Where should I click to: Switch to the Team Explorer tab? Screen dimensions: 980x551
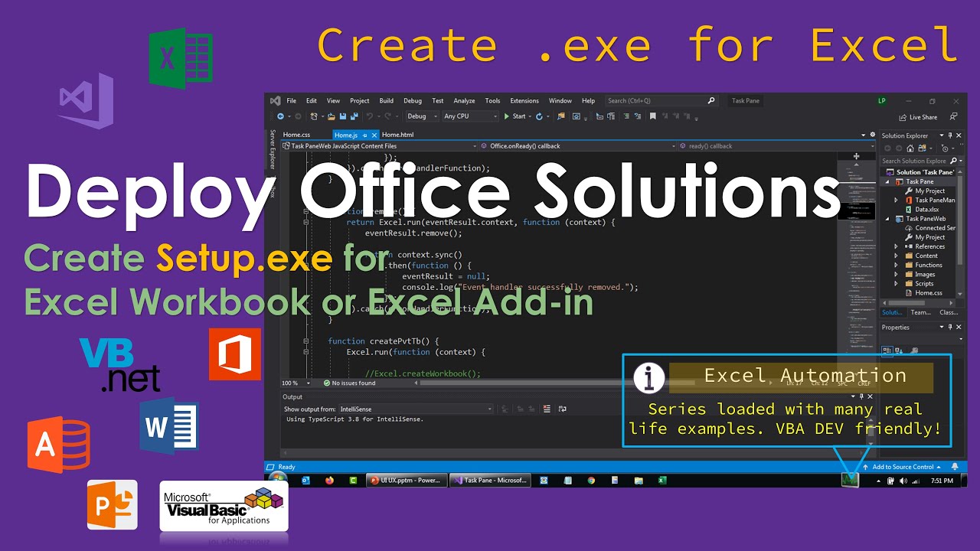[x=921, y=312]
